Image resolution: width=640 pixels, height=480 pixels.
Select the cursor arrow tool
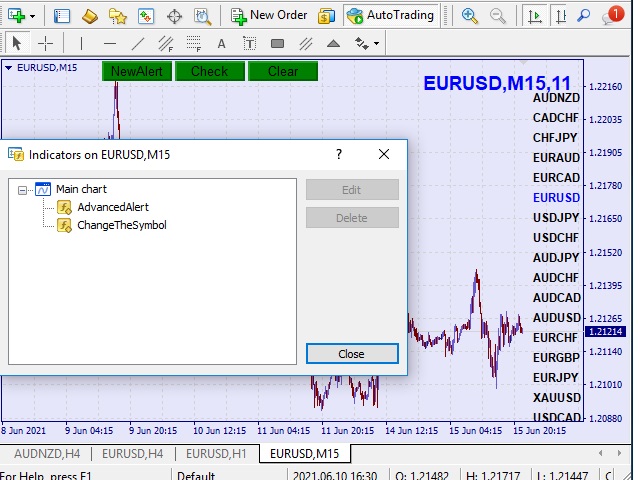point(16,44)
